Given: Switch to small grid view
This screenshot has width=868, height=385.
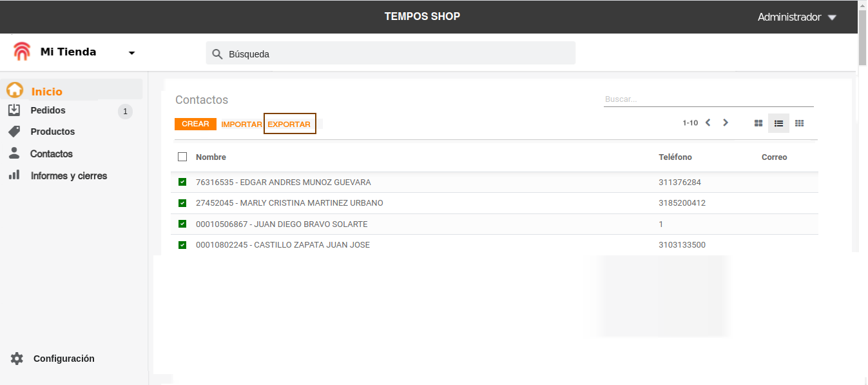Looking at the screenshot, I should click(800, 123).
